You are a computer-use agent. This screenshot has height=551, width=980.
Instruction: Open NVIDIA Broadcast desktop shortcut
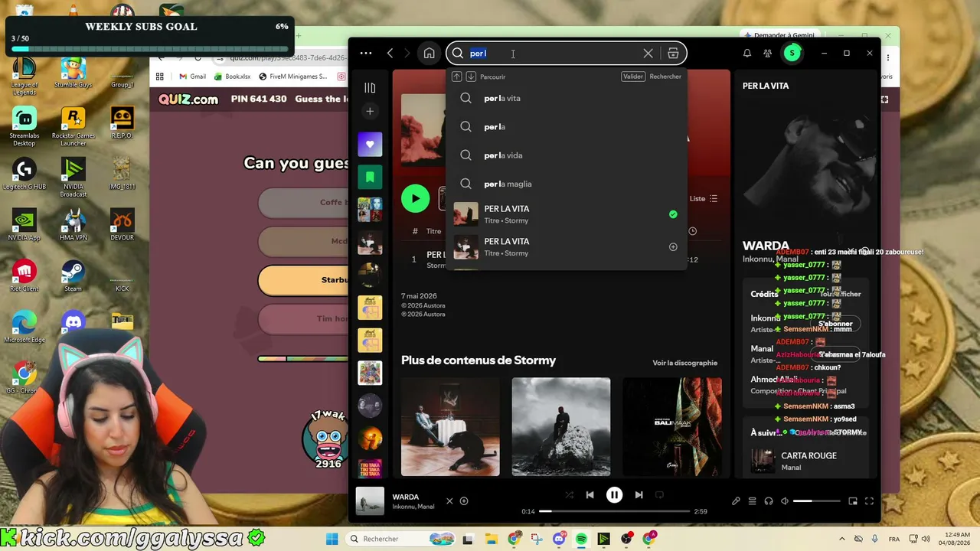[x=73, y=178]
